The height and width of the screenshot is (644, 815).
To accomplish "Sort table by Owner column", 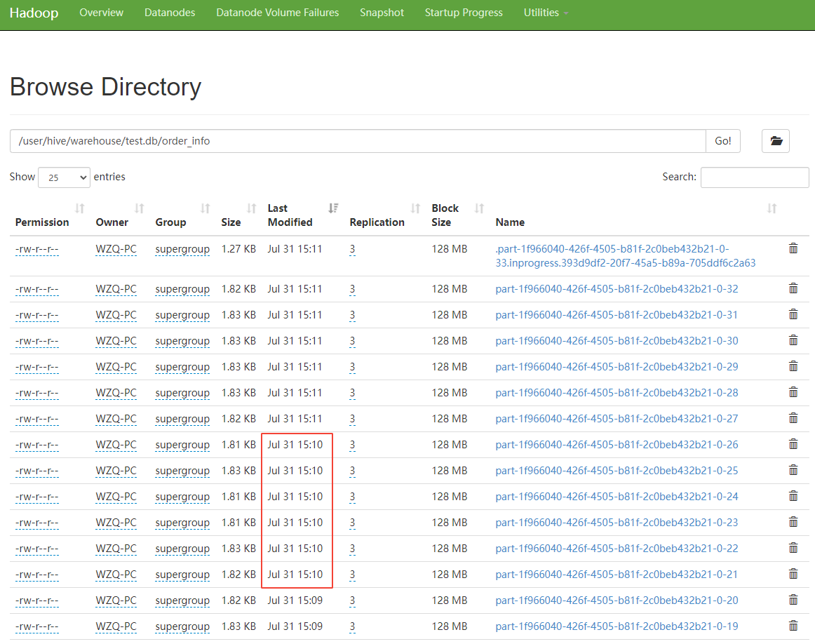I will tap(119, 215).
